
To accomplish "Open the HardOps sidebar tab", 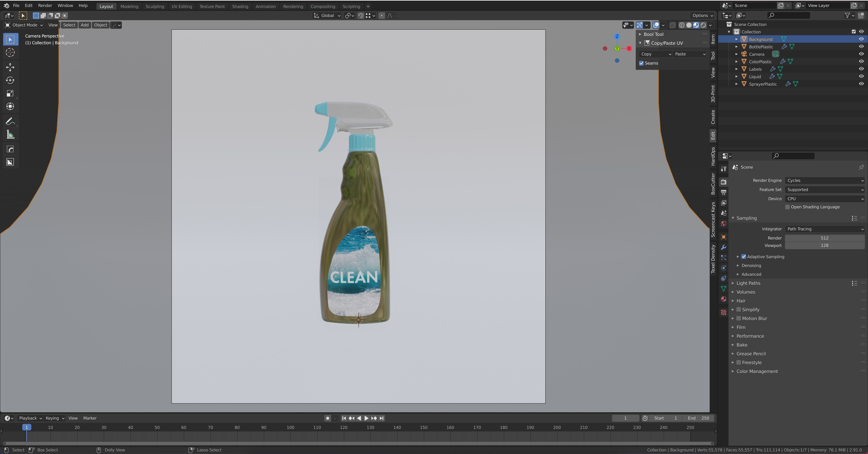I will pos(713,156).
